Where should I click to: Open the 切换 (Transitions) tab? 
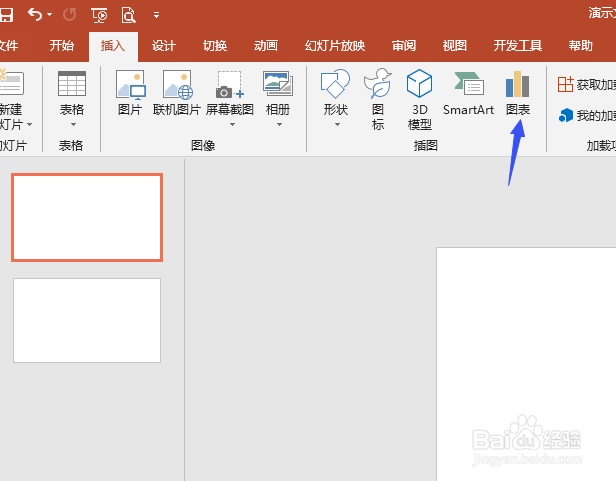pyautogui.click(x=215, y=46)
